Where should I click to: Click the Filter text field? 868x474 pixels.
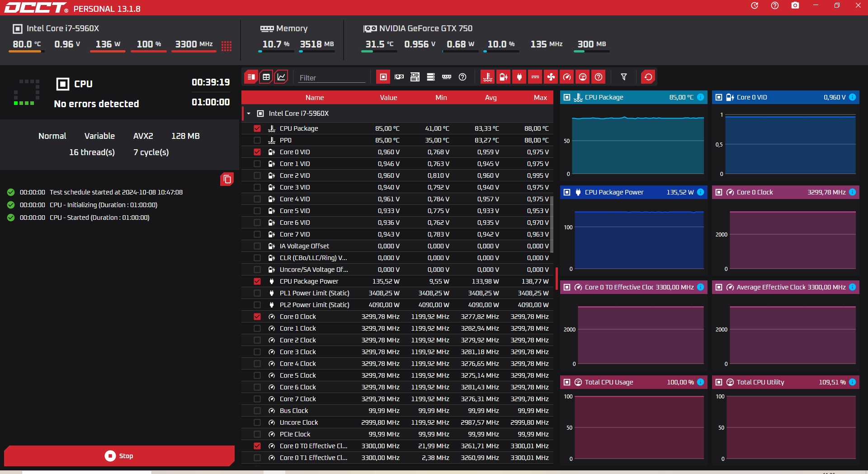pyautogui.click(x=332, y=78)
